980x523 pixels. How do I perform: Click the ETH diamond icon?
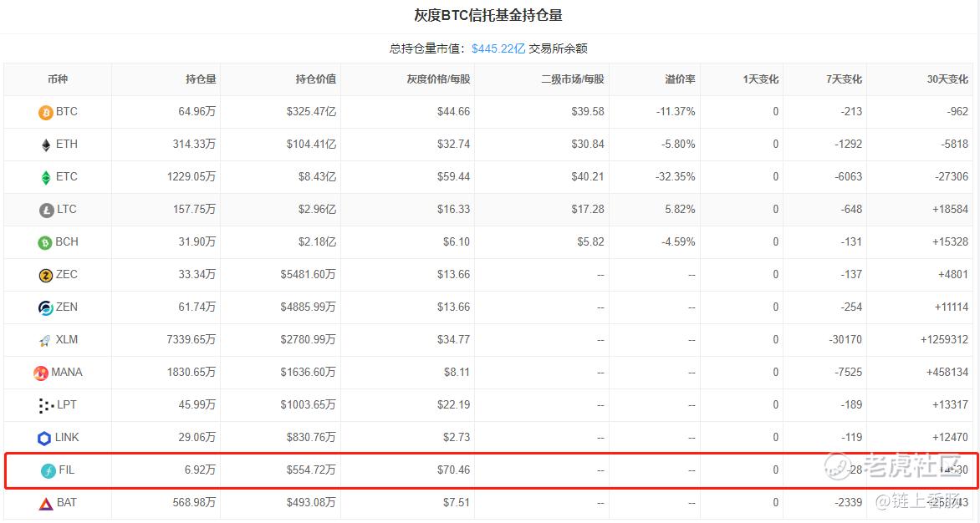click(46, 145)
